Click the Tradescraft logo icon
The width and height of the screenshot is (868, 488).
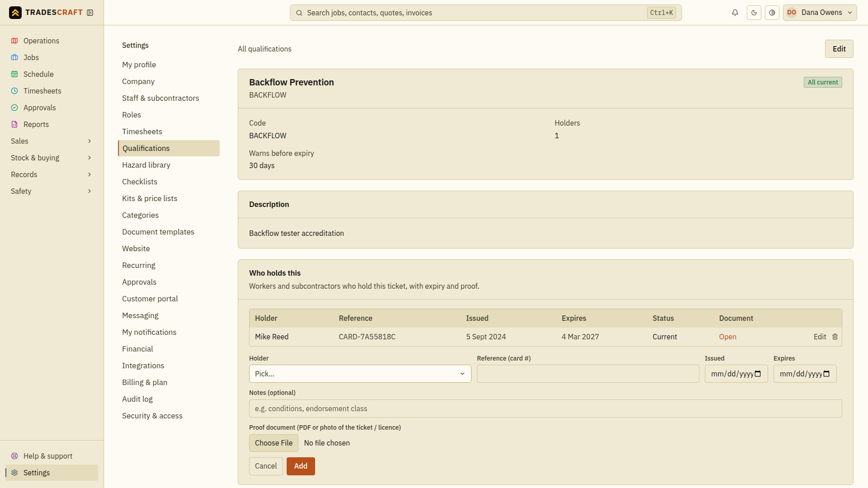point(15,13)
